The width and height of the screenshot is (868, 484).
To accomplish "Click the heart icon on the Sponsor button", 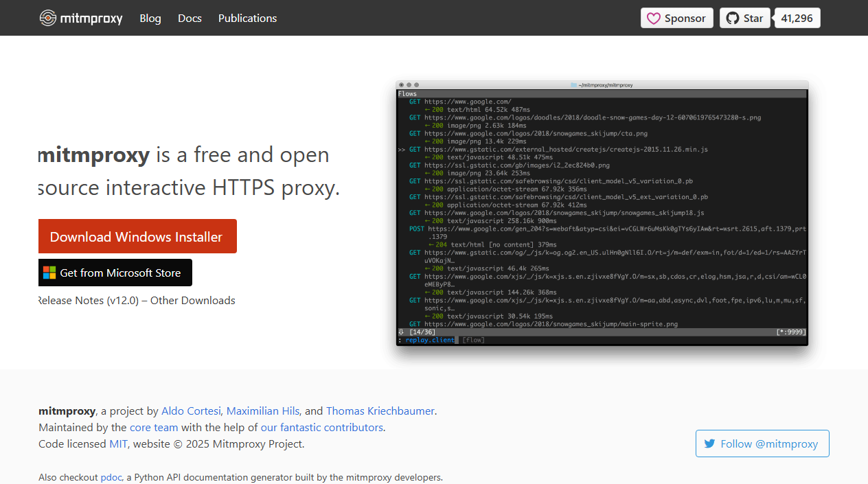I will coord(654,18).
